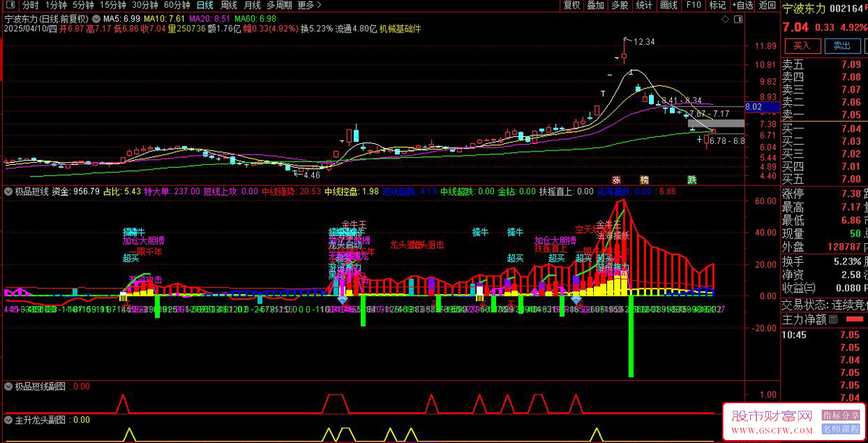The image size is (868, 443).
Task: Click the 涨 marker on the chart
Action: point(616,180)
